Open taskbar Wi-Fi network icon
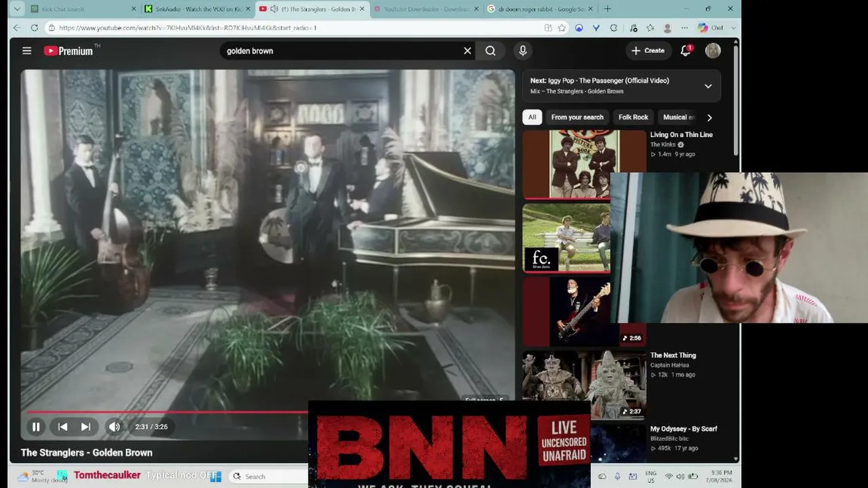Image resolution: width=868 pixels, height=488 pixels. 669,476
